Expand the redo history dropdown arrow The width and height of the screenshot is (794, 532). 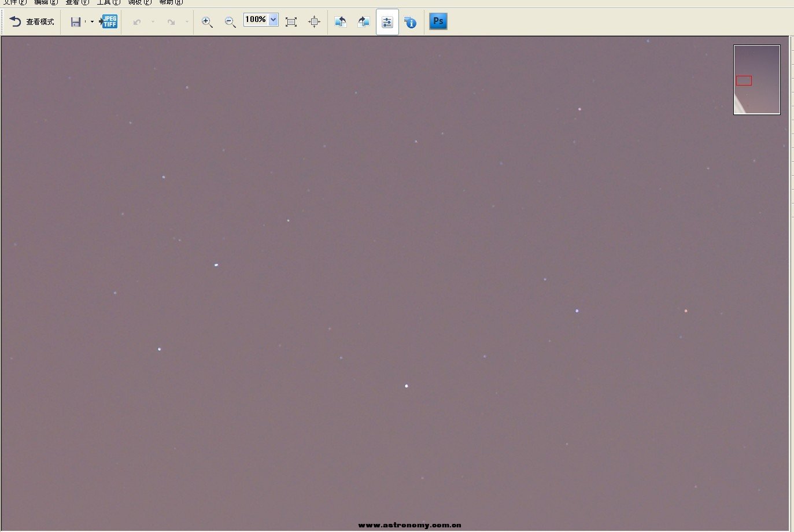pos(187,22)
